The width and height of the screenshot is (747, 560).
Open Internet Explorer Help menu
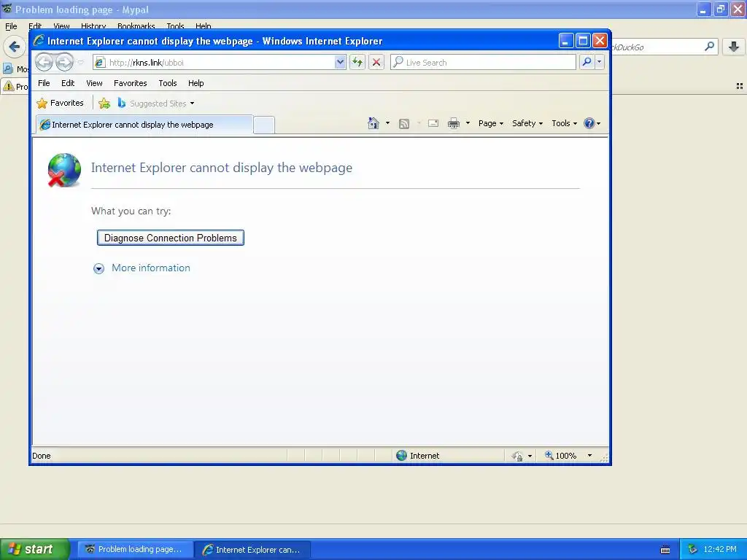point(196,83)
